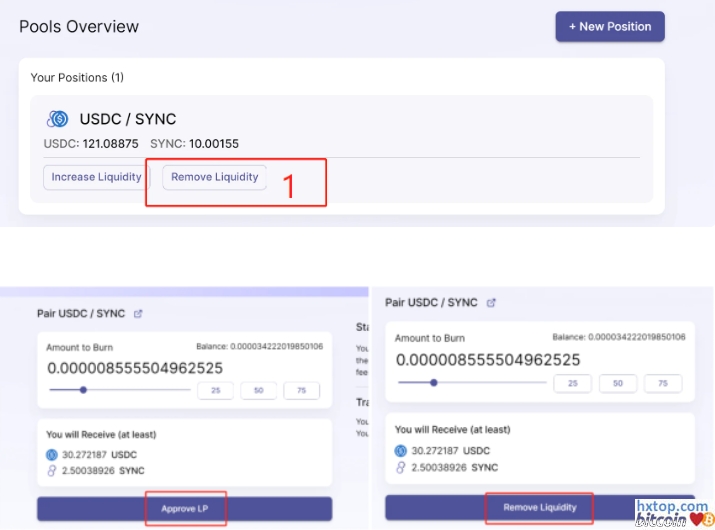
Task: Choose 50 percent preset in Remove Liquidity panel
Action: (618, 383)
